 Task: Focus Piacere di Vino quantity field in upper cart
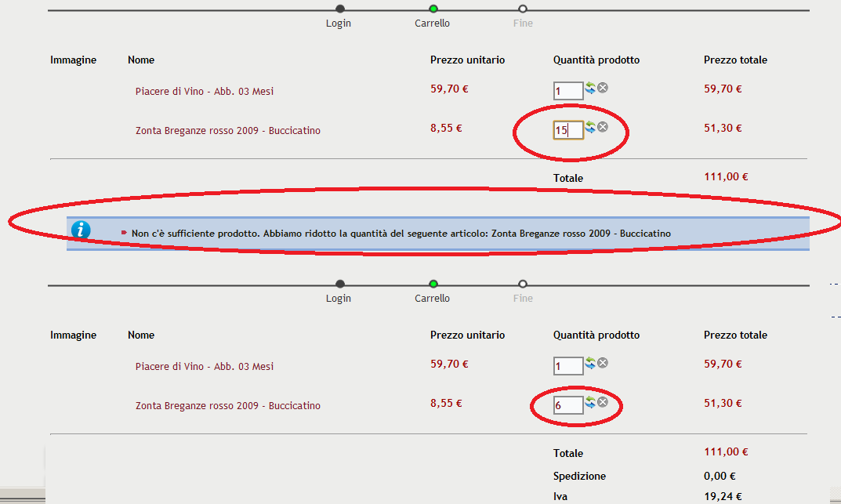(x=568, y=91)
